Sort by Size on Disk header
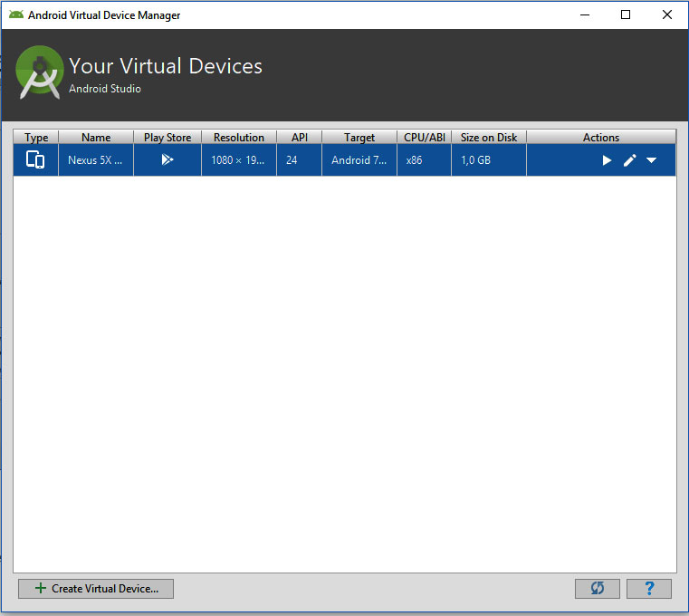Screen dimensions: 689x616 488,138
